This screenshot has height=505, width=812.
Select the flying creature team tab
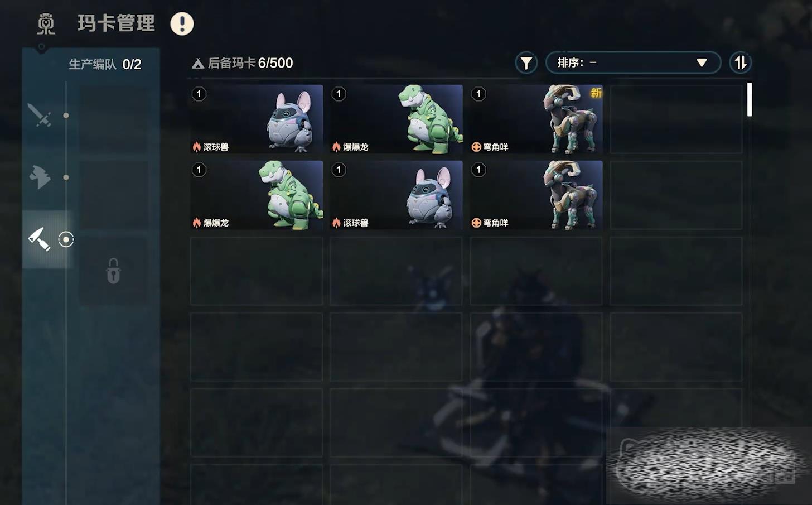coord(40,177)
